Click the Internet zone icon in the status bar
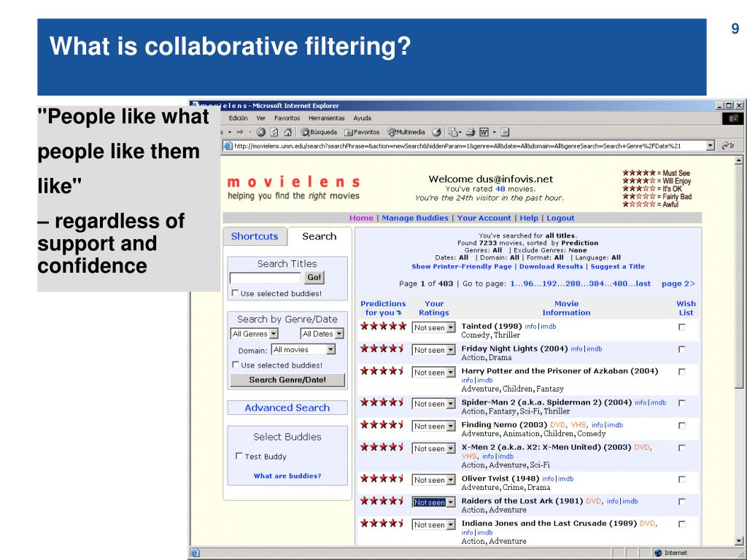The height and width of the screenshot is (560, 747). tap(659, 553)
